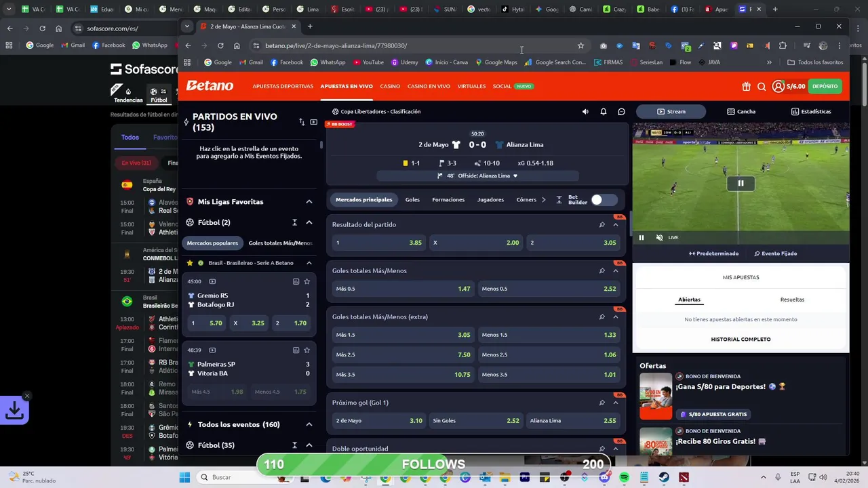This screenshot has height=488, width=868.
Task: Click the sort arrows next to Partidos en Vivo
Action: 302,122
